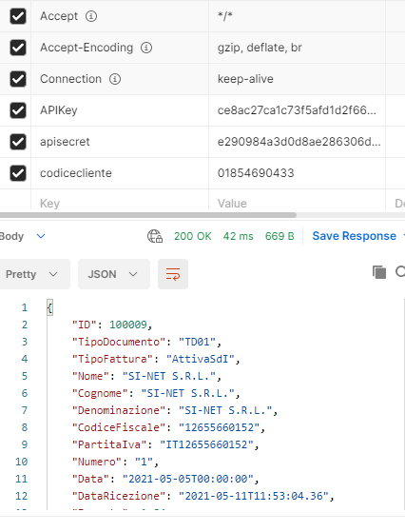This screenshot has height=532, width=405.
Task: Click the empty Value input field
Action: point(297,204)
